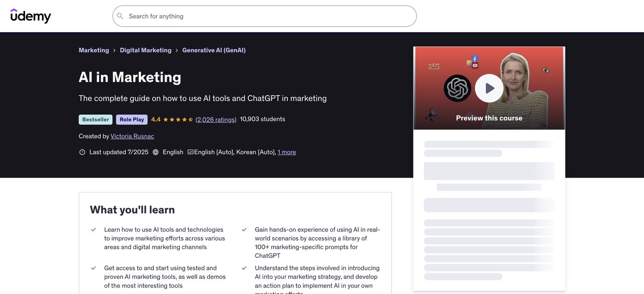Screen dimensions: 644x294
Task: Click the course subtitle about ChatGPT in marketing
Action: [x=203, y=98]
